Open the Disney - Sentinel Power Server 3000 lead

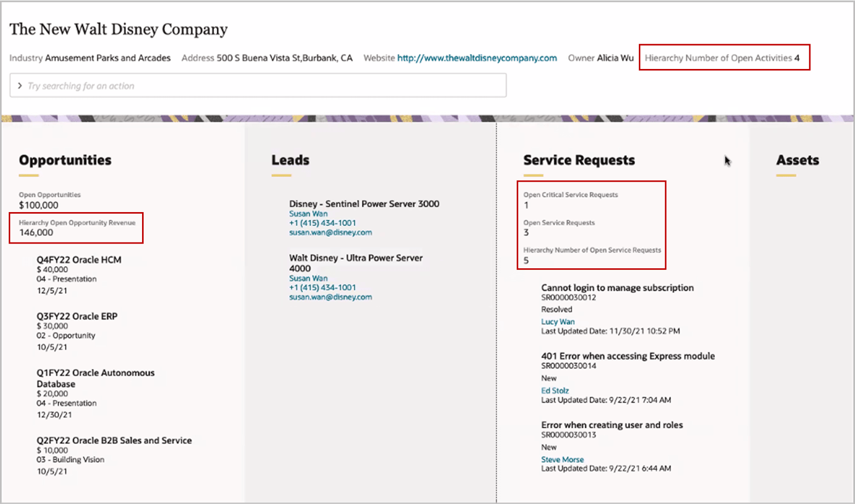point(364,204)
